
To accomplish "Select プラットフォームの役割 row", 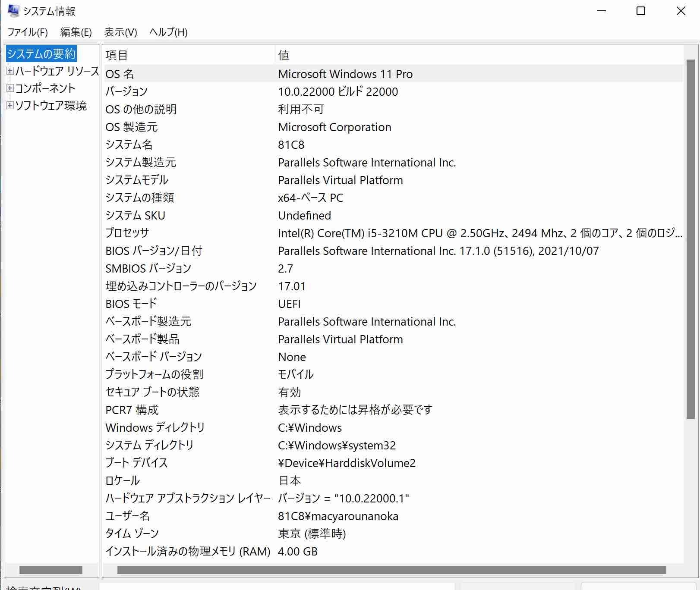I will point(393,374).
